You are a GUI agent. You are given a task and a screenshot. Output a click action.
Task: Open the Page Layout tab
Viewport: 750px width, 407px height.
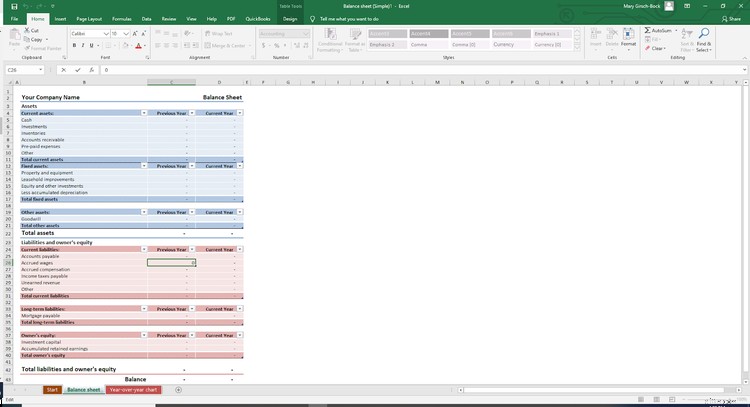(x=89, y=19)
